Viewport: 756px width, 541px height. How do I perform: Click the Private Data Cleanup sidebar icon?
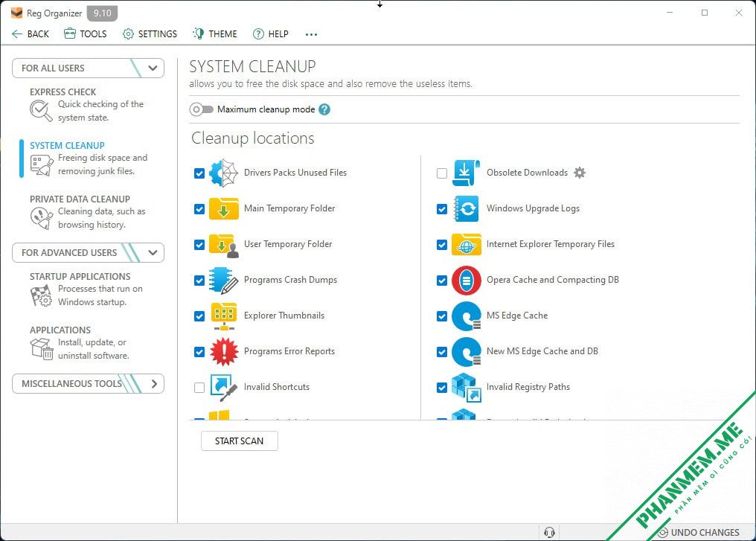(x=41, y=218)
